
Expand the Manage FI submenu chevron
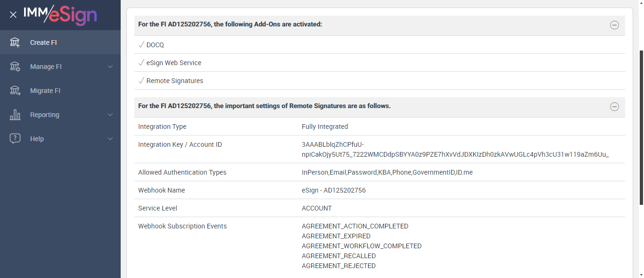110,67
